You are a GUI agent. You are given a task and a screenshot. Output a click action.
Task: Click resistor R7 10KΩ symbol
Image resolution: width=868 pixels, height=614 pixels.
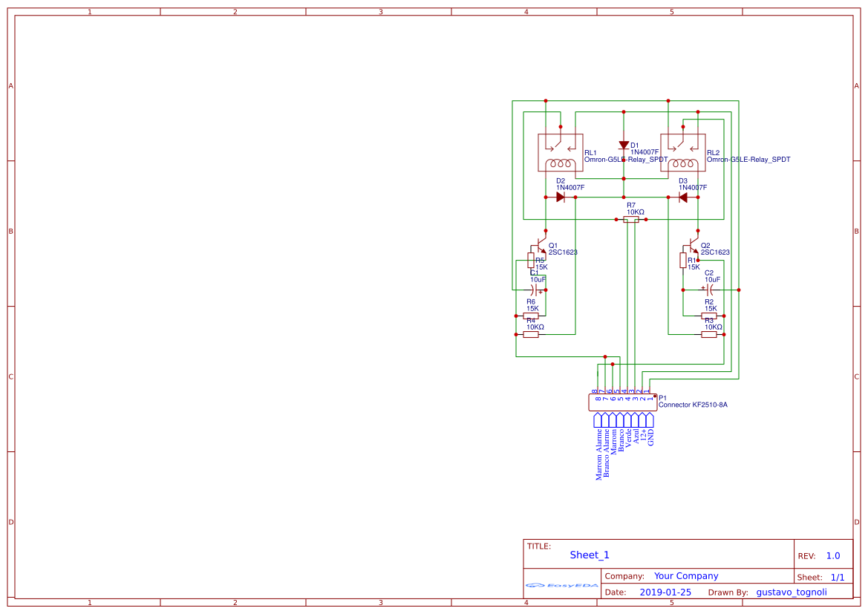click(633, 220)
